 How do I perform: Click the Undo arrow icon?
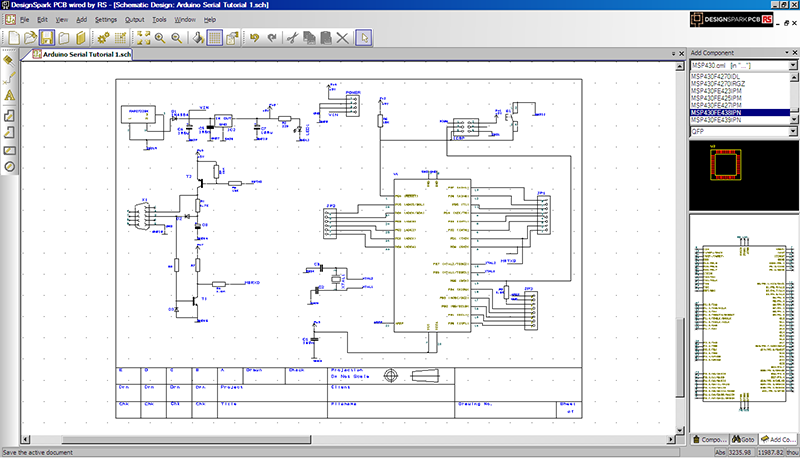click(256, 38)
